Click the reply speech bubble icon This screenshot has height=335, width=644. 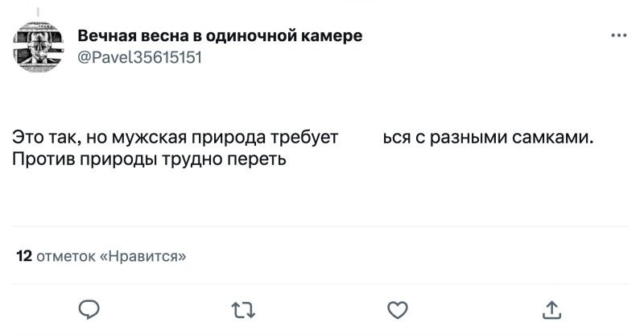point(90,309)
